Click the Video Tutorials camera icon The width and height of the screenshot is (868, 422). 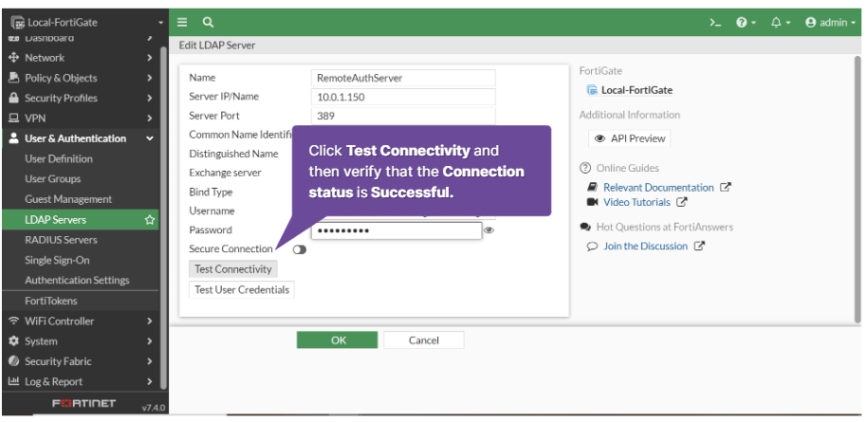(592, 202)
